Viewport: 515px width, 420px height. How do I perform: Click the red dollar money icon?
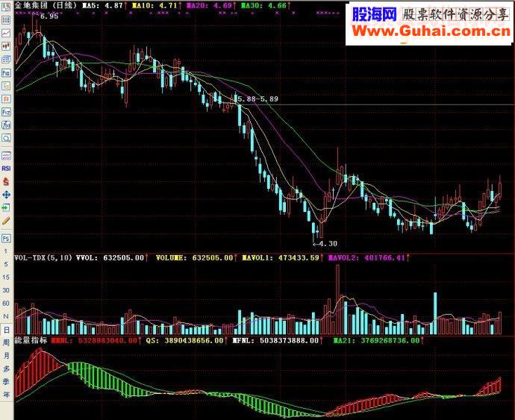click(6, 181)
